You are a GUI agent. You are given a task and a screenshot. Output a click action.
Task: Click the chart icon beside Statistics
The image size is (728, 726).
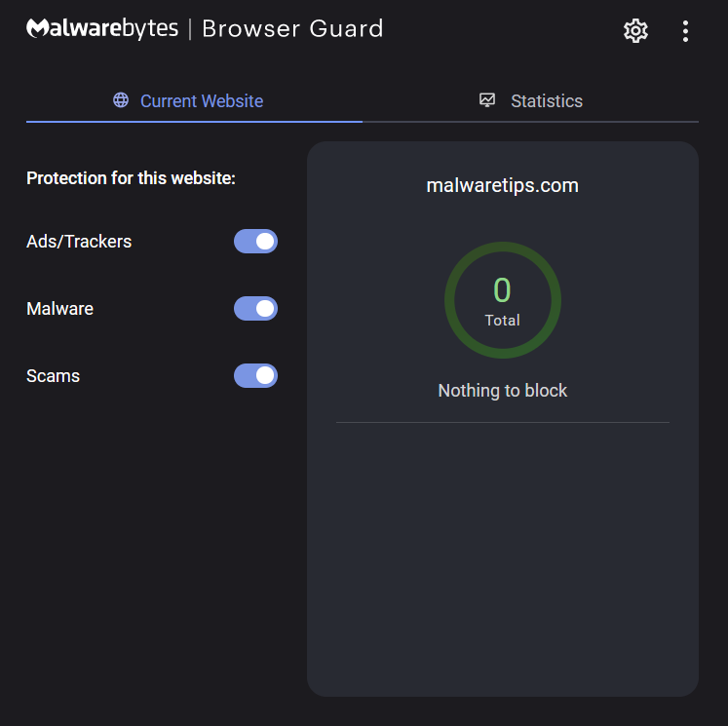click(488, 100)
